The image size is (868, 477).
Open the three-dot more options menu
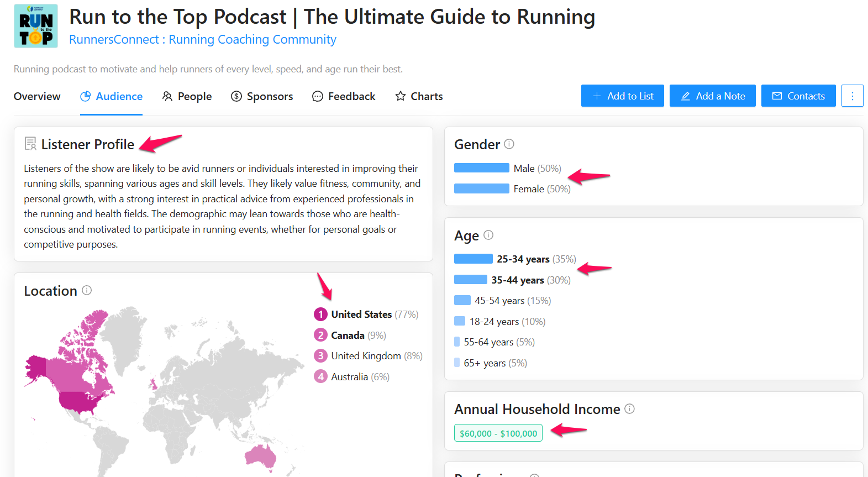[852, 96]
